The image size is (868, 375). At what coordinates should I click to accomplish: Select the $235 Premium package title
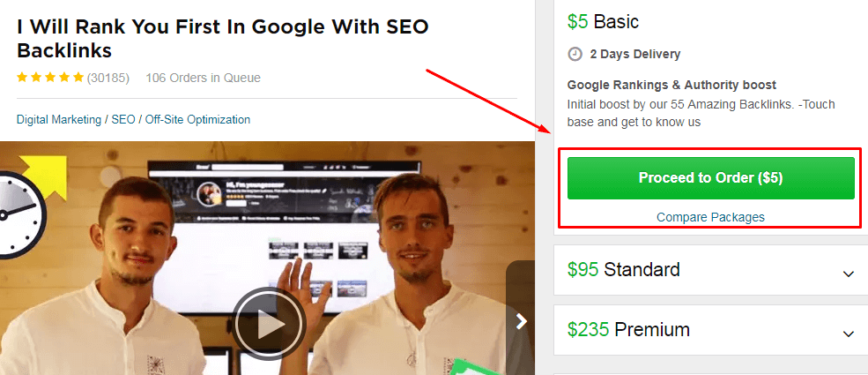coord(628,330)
